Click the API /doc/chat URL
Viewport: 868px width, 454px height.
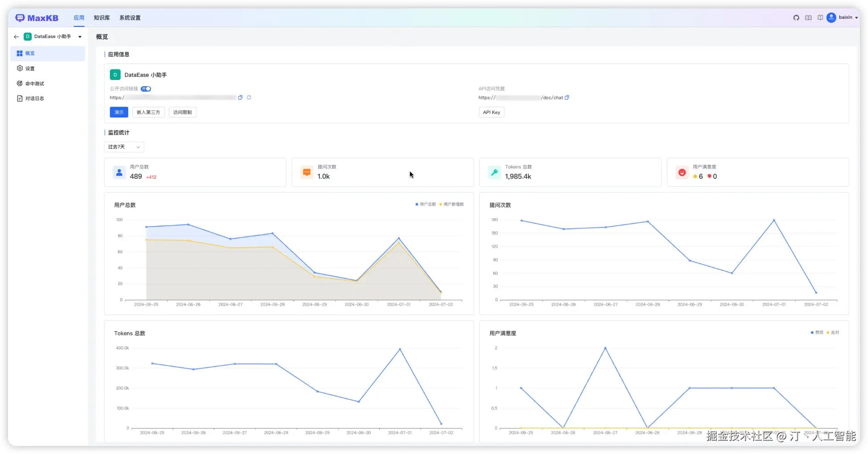(520, 97)
